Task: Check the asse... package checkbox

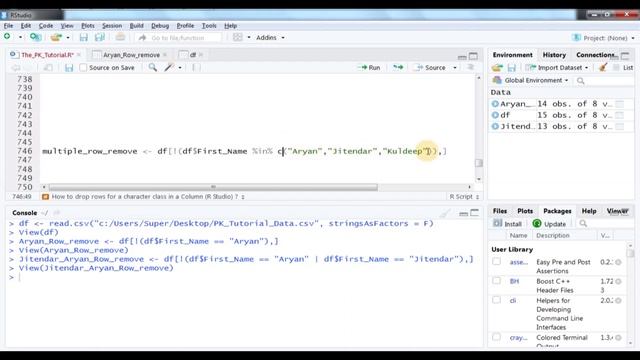Action: 496,262
